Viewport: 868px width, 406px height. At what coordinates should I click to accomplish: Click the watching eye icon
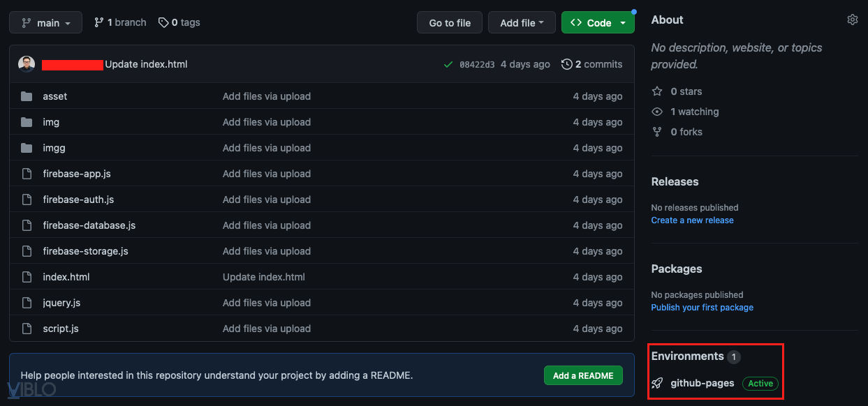(x=657, y=112)
